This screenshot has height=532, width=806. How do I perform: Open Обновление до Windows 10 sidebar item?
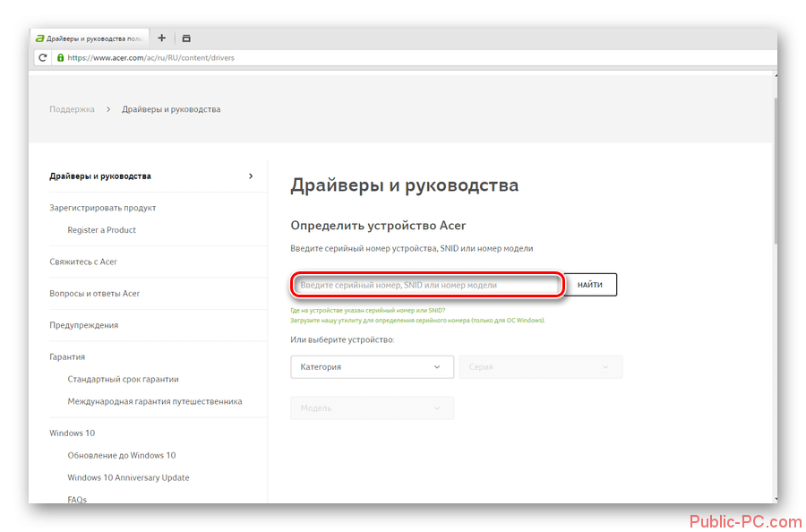(x=122, y=455)
